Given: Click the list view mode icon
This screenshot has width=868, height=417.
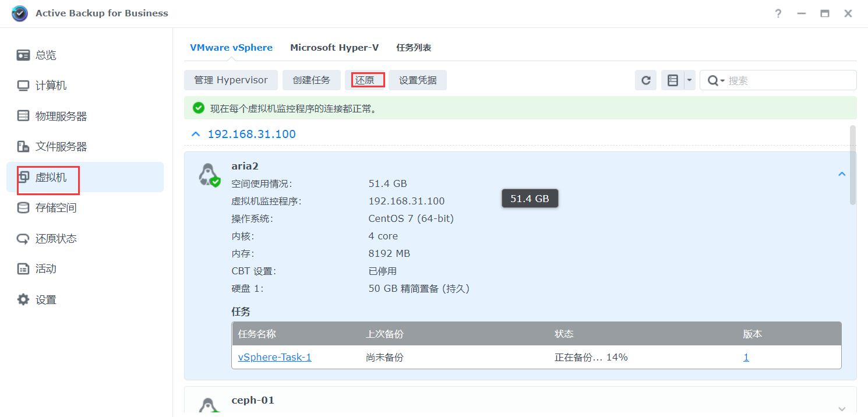Looking at the screenshot, I should point(673,80).
